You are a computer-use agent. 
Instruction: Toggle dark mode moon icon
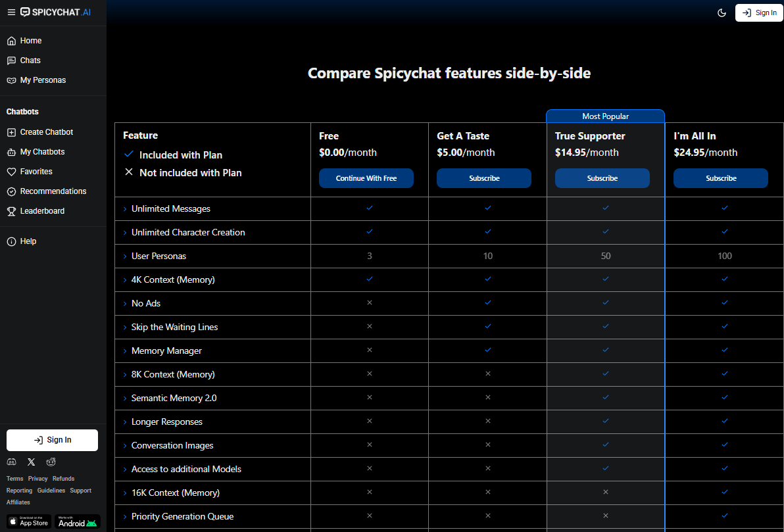(x=722, y=13)
